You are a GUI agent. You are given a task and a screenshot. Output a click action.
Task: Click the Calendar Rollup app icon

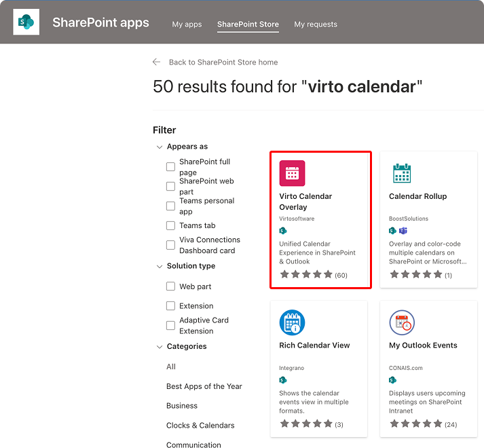click(x=402, y=173)
